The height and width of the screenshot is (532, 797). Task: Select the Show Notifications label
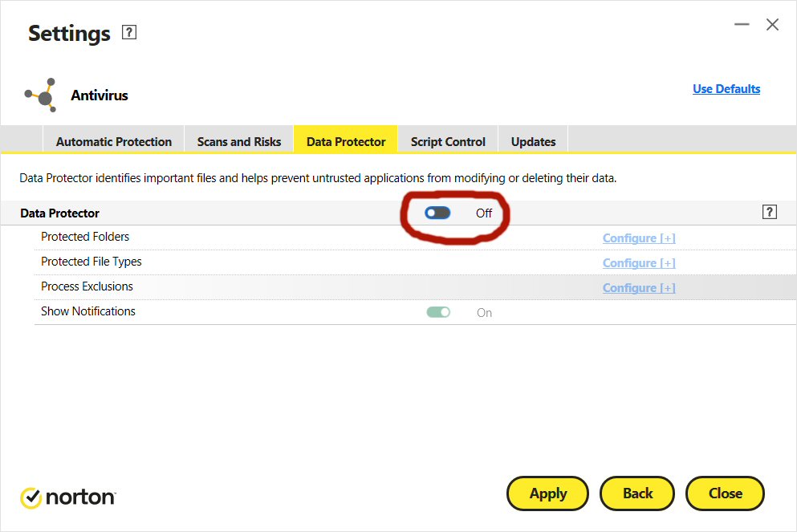(x=88, y=311)
